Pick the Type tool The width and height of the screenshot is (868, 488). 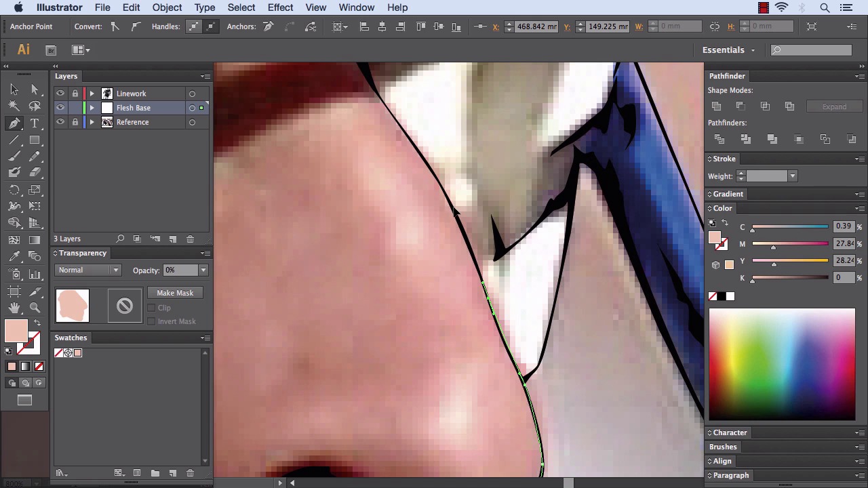tap(35, 123)
